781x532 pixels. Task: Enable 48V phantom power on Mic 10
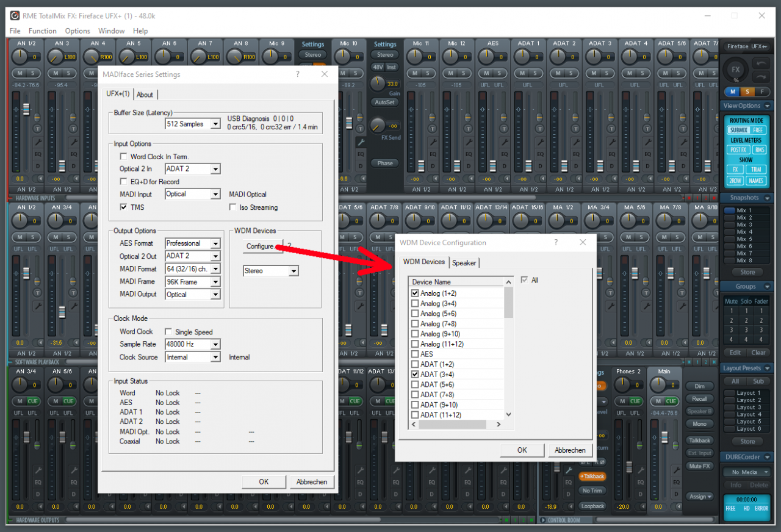378,66
